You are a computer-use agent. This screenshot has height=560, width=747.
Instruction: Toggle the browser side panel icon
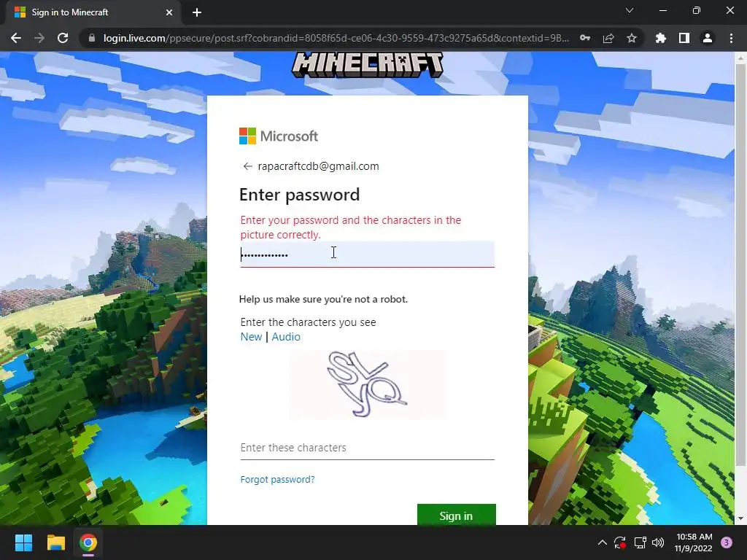point(684,38)
